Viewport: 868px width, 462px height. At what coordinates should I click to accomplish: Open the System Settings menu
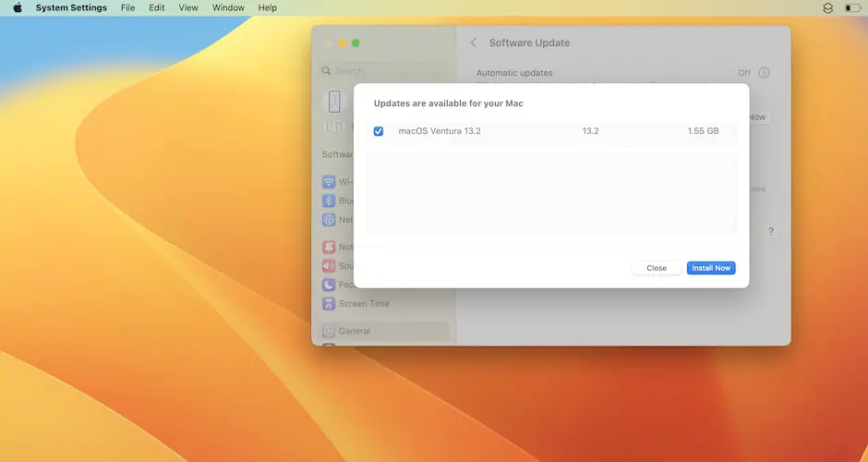71,7
